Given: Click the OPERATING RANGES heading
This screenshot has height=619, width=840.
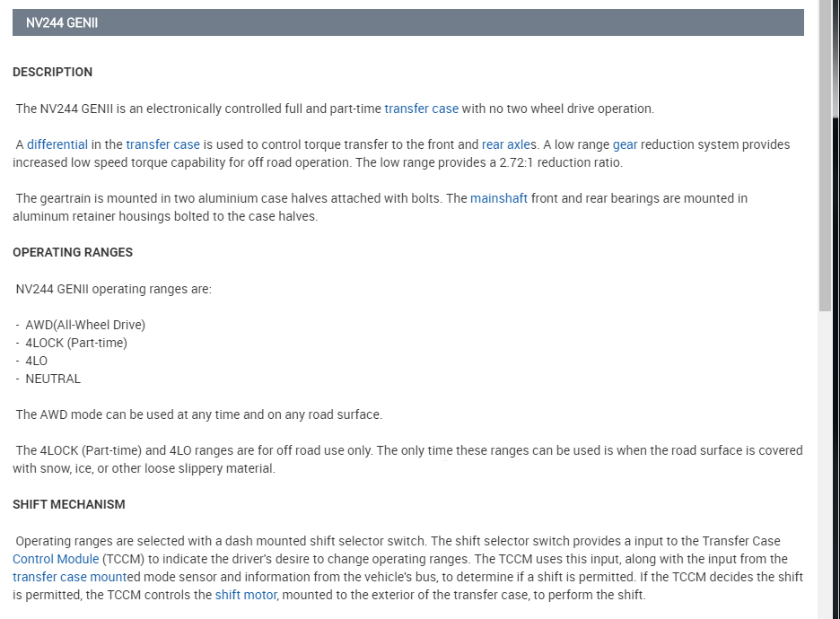Looking at the screenshot, I should [73, 252].
